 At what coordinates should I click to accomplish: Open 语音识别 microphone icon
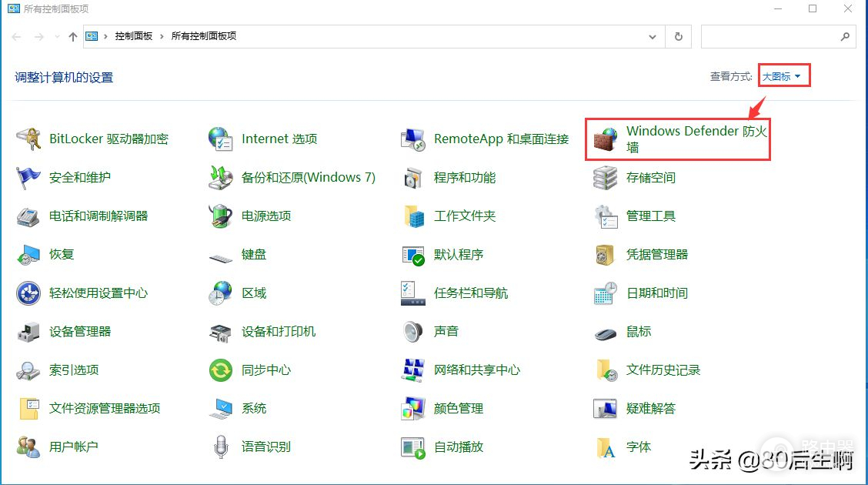(220, 447)
